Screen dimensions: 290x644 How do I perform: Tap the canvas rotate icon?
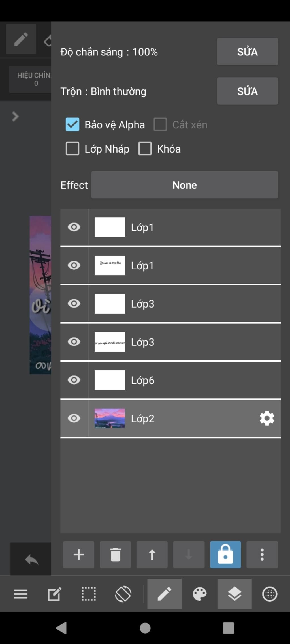(x=123, y=594)
